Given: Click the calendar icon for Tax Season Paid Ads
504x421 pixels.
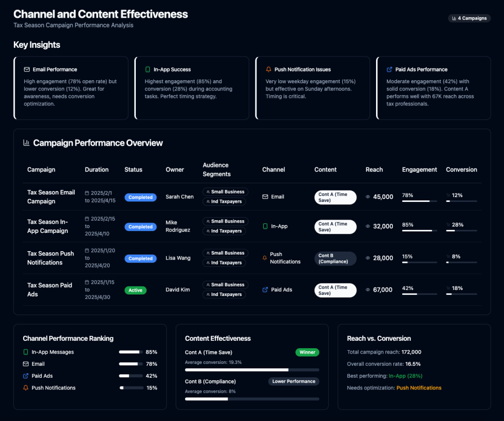Looking at the screenshot, I should [x=87, y=282].
